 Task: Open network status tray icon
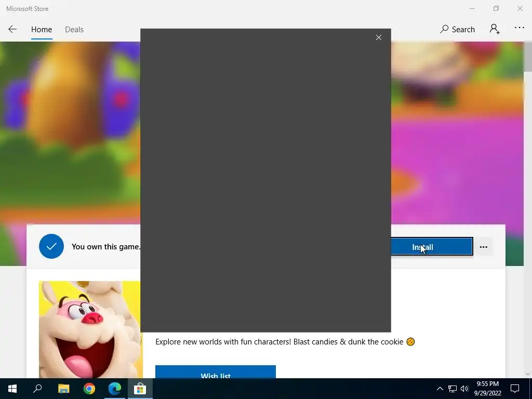453,389
